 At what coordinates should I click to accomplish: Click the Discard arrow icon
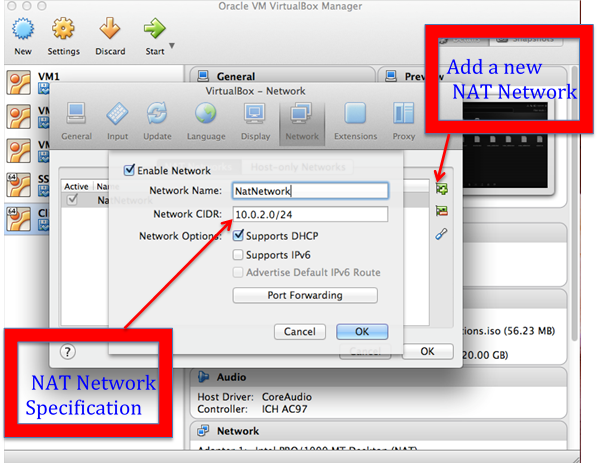click(x=110, y=29)
